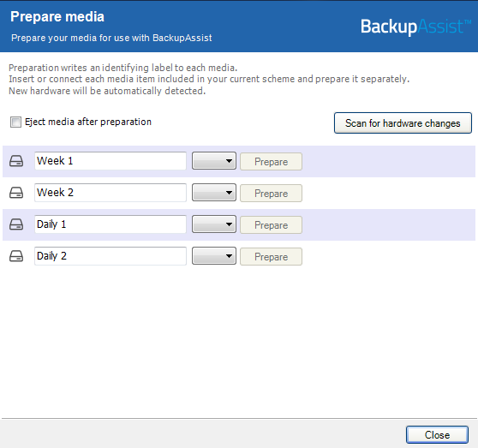Expand the drive dropdown for Daily 2
The height and width of the screenshot is (448, 478).
click(x=214, y=256)
